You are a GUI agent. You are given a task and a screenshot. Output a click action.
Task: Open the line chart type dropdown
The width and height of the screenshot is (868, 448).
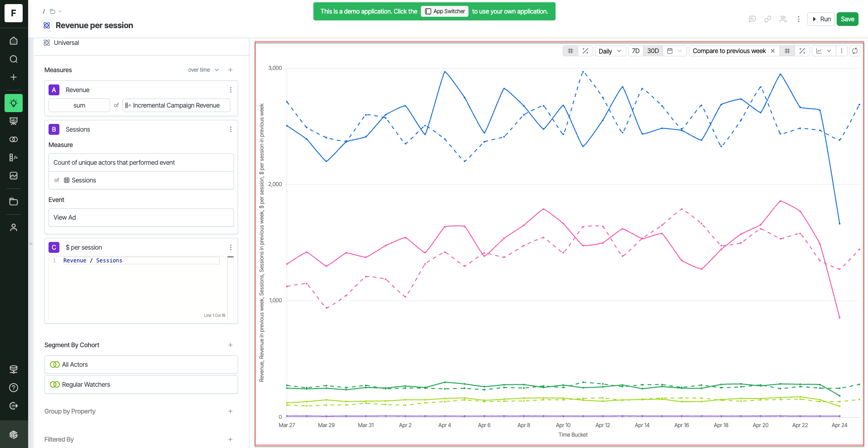(824, 51)
